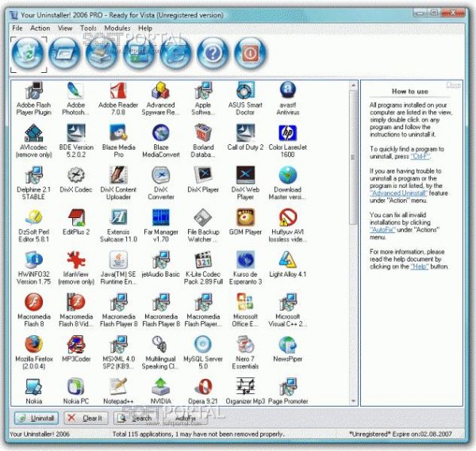476x451 pixels.
Task: Select the Notepad++ icon
Action: [x=118, y=387]
